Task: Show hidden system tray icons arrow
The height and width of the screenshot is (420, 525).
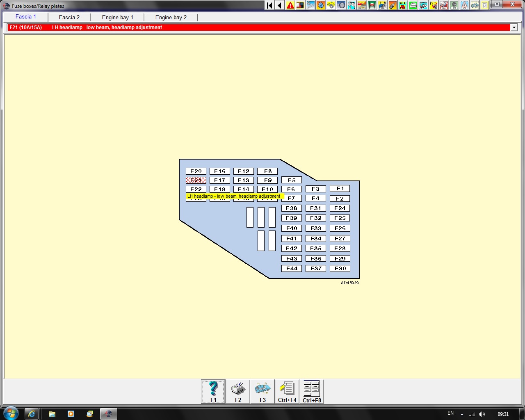Action: coord(462,414)
